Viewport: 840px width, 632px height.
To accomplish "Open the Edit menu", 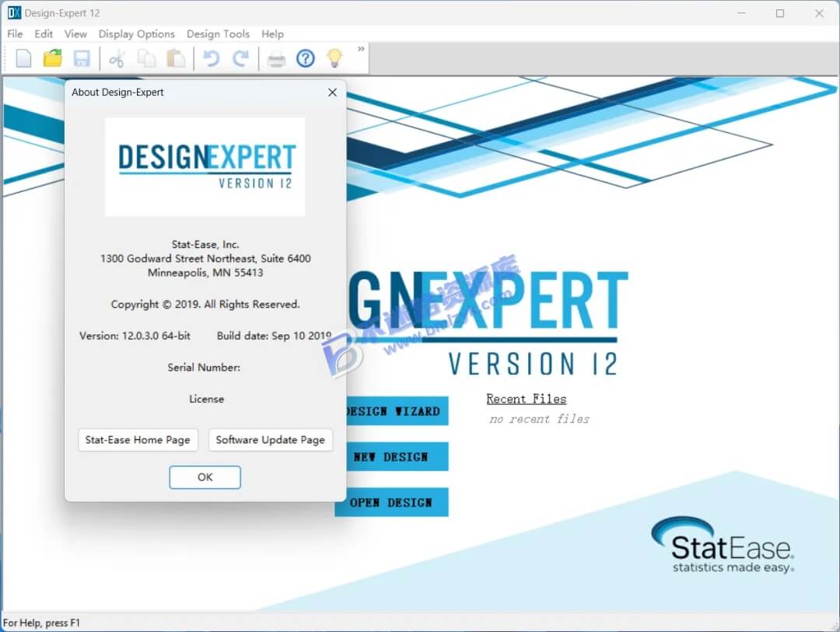I will pyautogui.click(x=44, y=33).
